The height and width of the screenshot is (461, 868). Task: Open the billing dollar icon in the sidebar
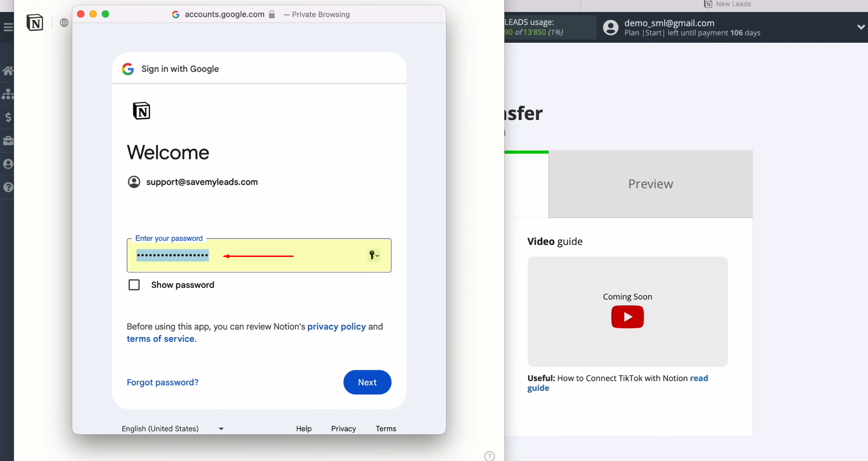[x=8, y=117]
